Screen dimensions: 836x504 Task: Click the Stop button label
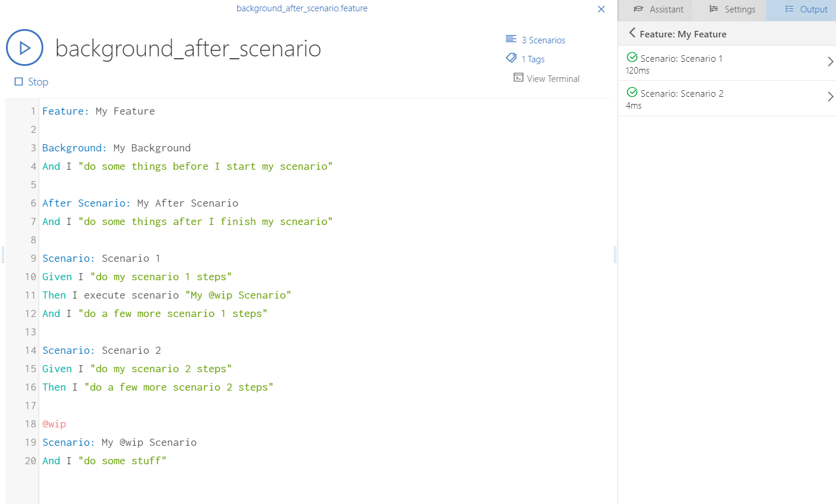[x=38, y=82]
